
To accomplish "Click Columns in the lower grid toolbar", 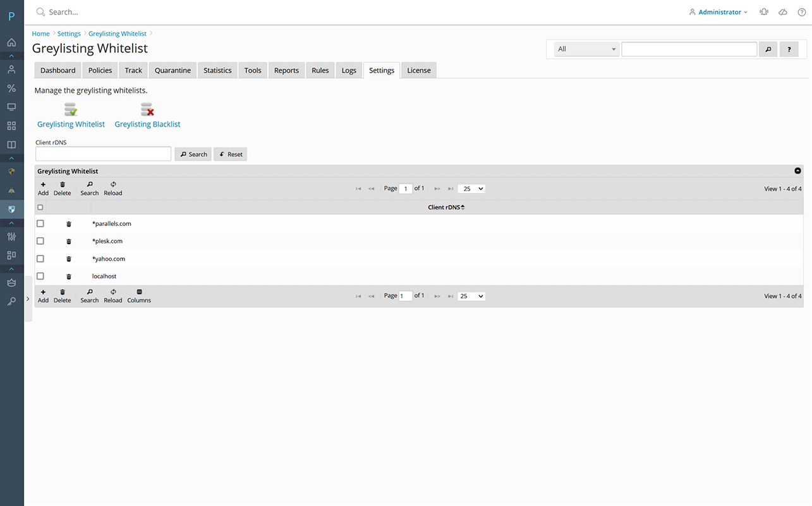I will tap(139, 296).
